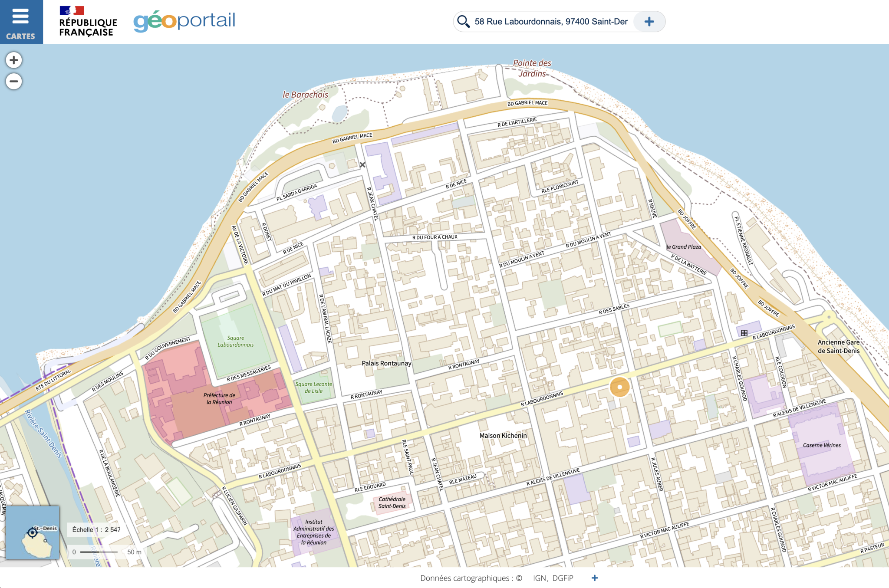Click the x marker near Rue Jean Chatel
The width and height of the screenshot is (889, 588).
tap(362, 165)
